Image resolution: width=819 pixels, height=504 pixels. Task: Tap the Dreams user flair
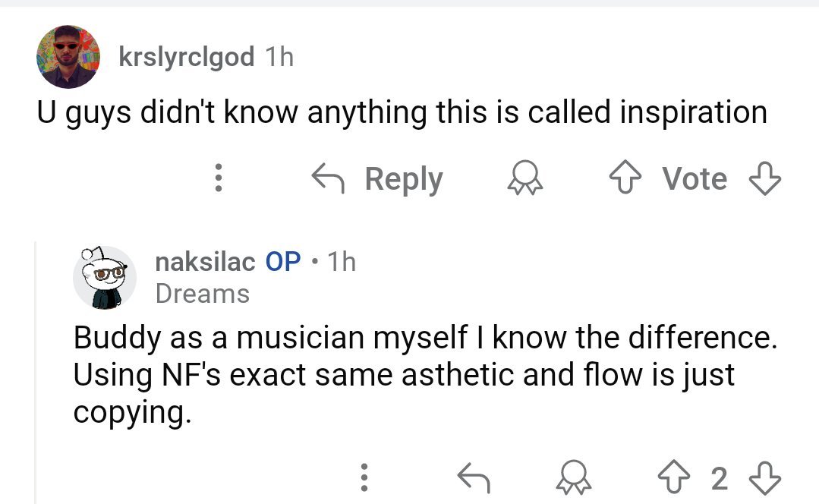point(202,294)
